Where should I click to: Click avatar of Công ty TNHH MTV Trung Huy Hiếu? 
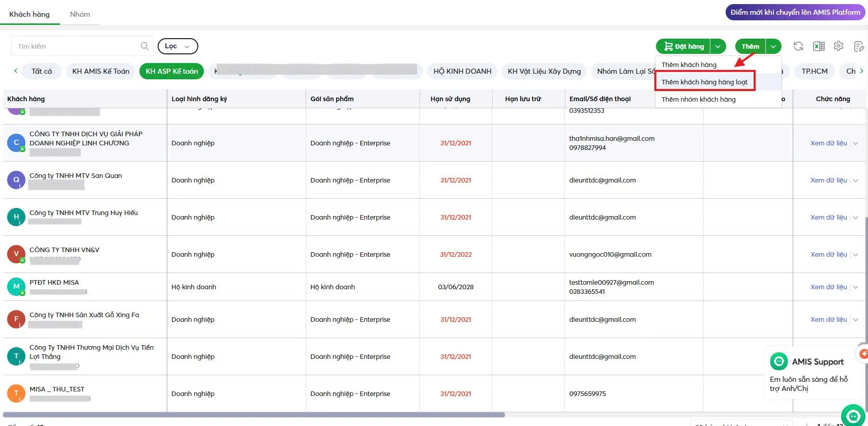[x=16, y=217]
